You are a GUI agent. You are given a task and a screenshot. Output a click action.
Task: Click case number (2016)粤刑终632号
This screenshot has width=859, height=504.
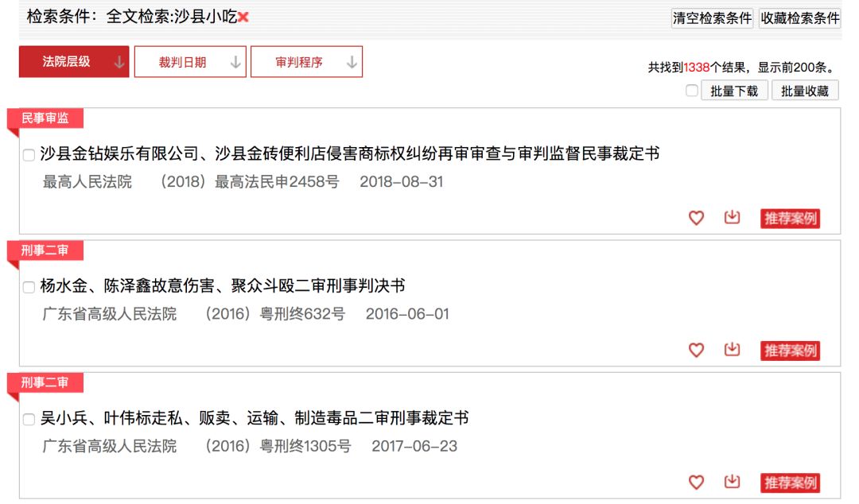(x=275, y=314)
